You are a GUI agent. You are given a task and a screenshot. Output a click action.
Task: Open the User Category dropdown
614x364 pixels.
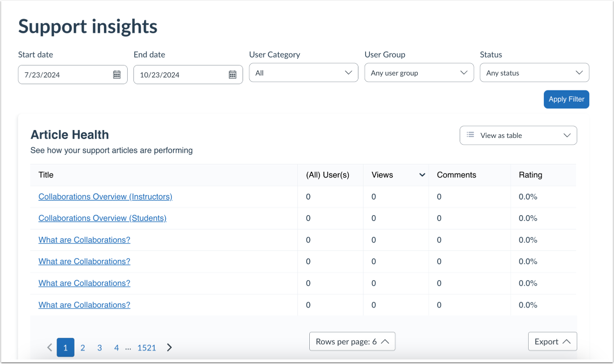(303, 72)
